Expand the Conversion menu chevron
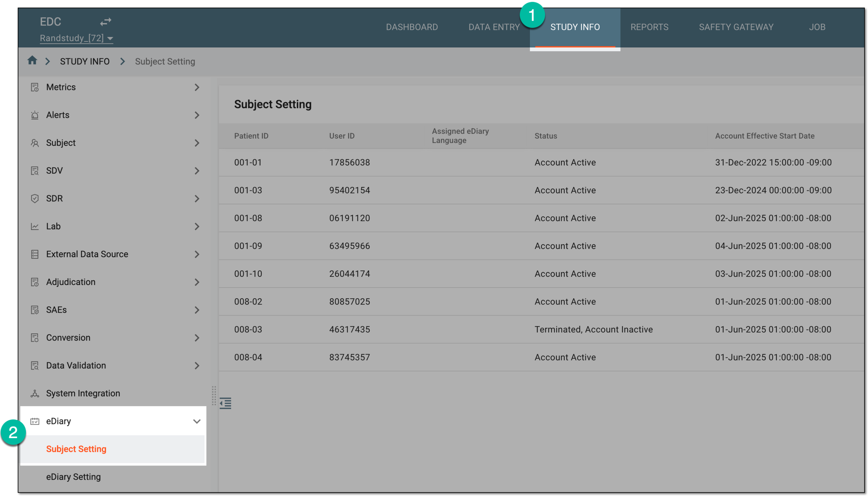This screenshot has height=496, width=868. (x=197, y=337)
